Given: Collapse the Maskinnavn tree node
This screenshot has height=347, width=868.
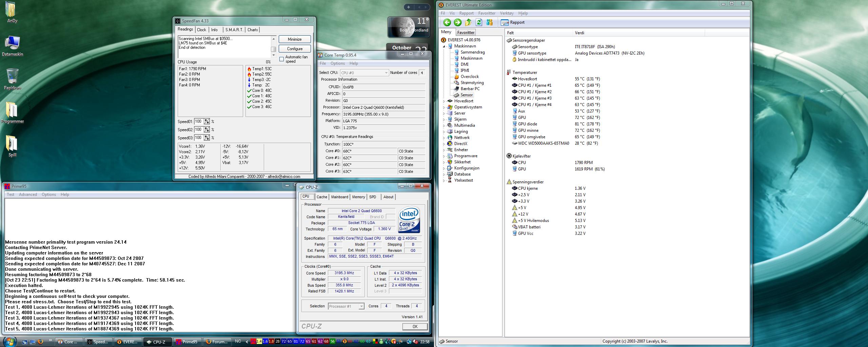Looking at the screenshot, I should click(x=444, y=46).
